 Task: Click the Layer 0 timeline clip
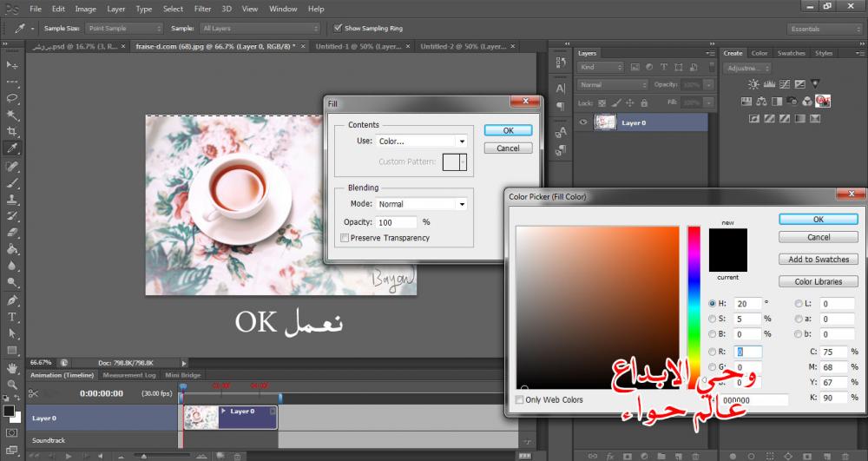click(x=231, y=418)
